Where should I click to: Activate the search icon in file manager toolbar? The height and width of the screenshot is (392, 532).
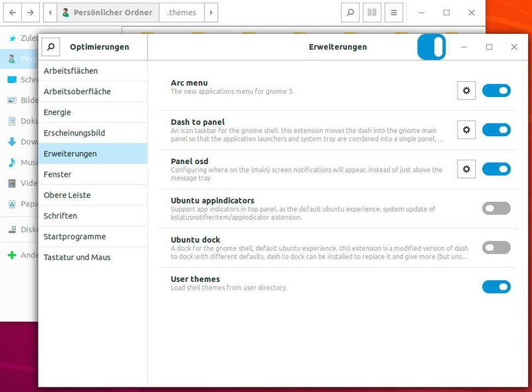click(x=351, y=12)
